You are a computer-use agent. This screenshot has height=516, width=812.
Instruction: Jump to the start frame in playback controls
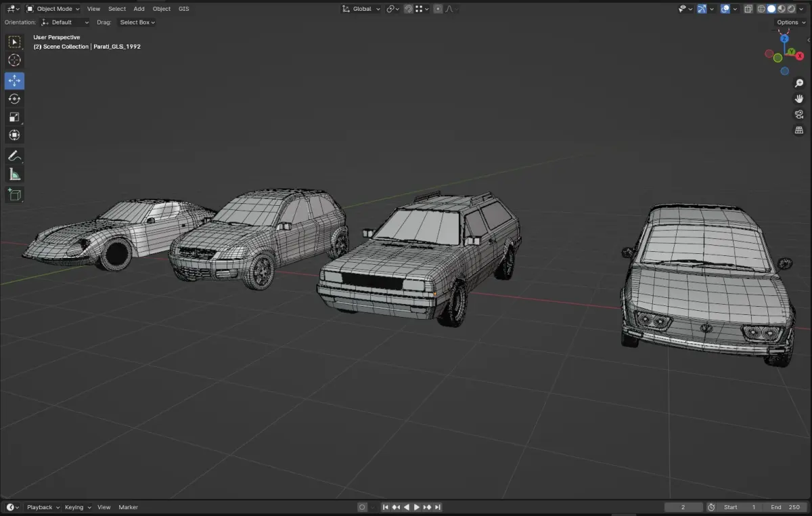click(386, 507)
